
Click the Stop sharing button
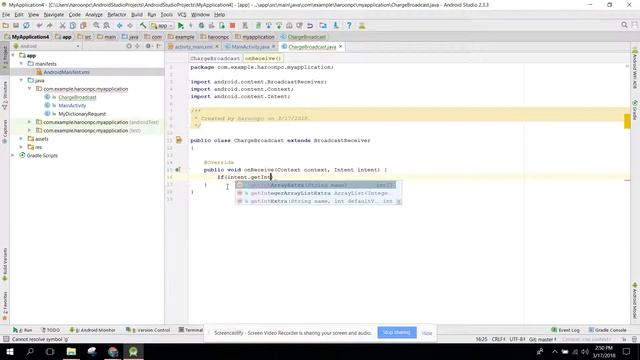pos(397,333)
